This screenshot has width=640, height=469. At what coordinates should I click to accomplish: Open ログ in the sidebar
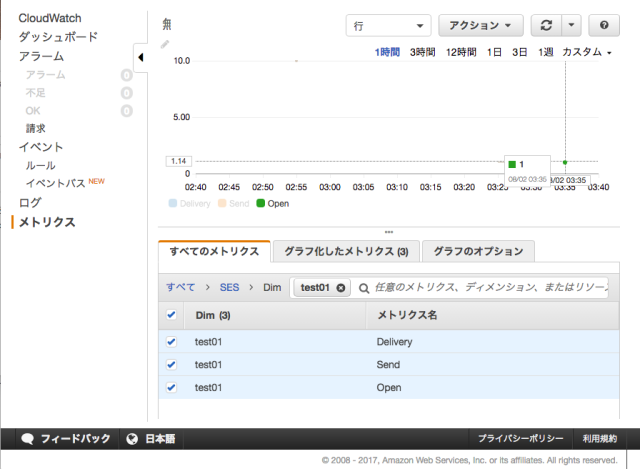(30, 202)
